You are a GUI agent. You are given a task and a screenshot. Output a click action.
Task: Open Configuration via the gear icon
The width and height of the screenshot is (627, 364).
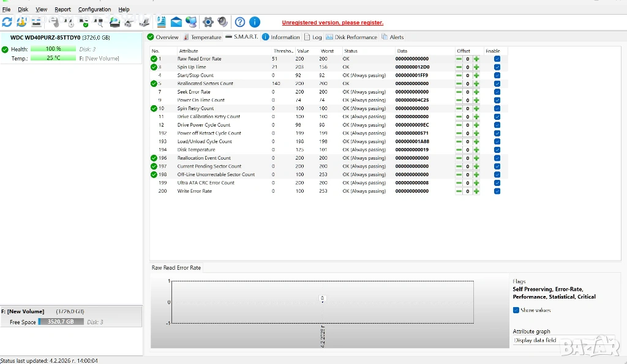[208, 22]
